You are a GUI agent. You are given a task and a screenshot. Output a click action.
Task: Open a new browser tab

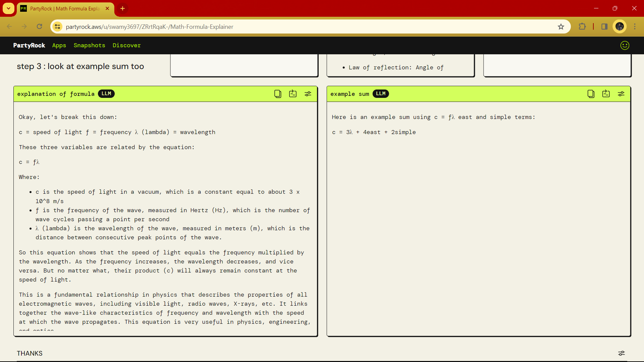click(123, 8)
